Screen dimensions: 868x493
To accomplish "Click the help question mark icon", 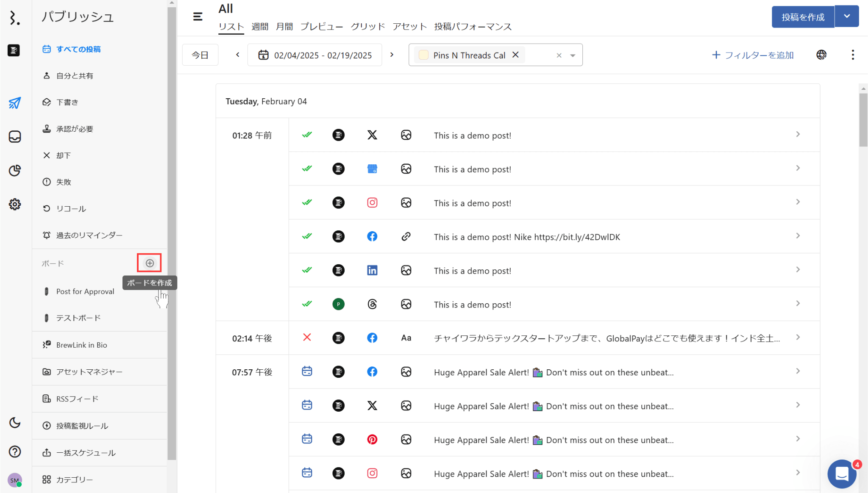I will point(15,451).
